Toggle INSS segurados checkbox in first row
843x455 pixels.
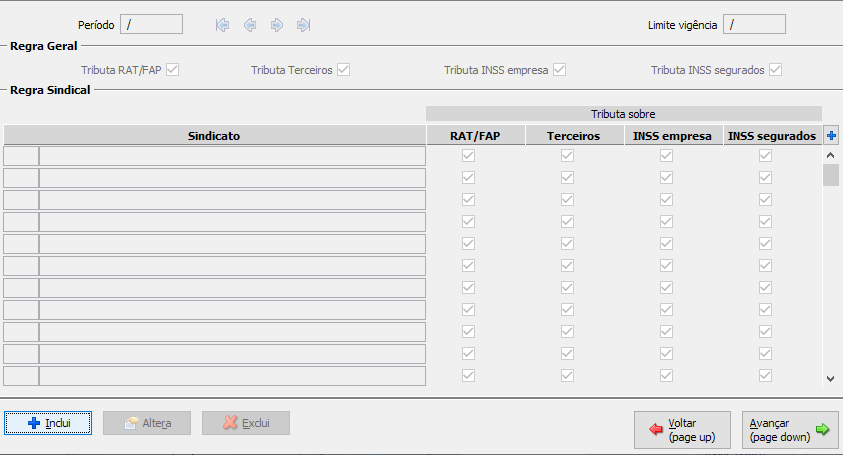point(765,155)
